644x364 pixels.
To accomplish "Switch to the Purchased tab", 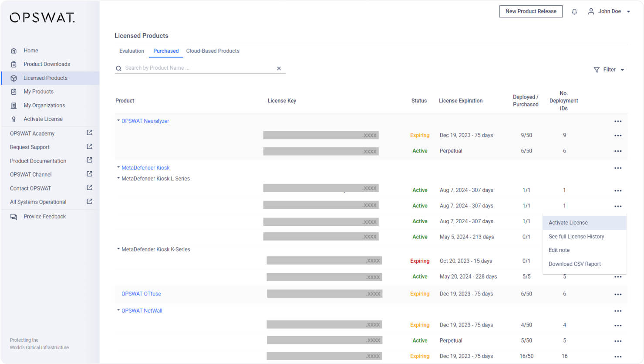I will point(166,51).
